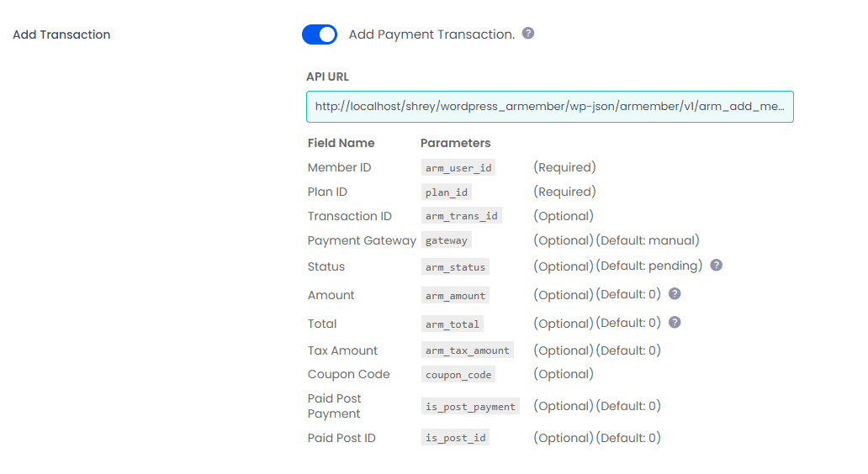Click the arm_trans_id parameter tag
This screenshot has width=868, height=474.
(x=462, y=216)
